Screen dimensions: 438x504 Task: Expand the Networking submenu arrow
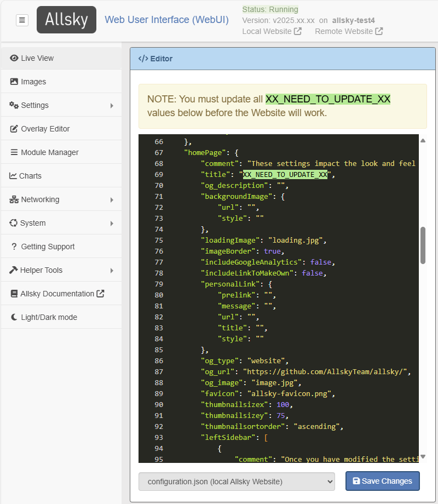[112, 199]
